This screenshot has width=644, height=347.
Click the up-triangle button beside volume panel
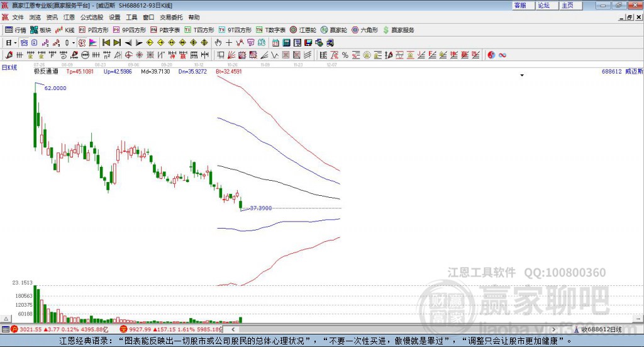[6, 319]
